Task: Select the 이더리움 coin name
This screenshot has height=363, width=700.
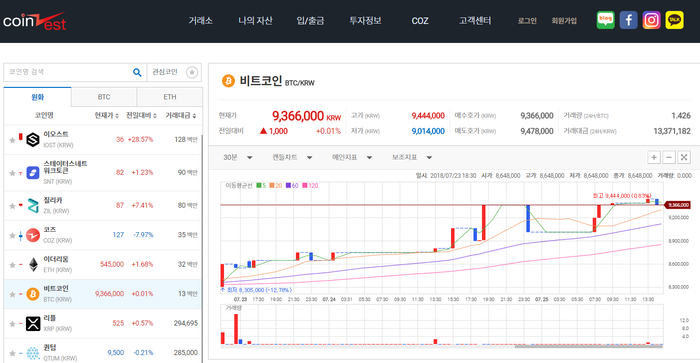Action: (56, 259)
